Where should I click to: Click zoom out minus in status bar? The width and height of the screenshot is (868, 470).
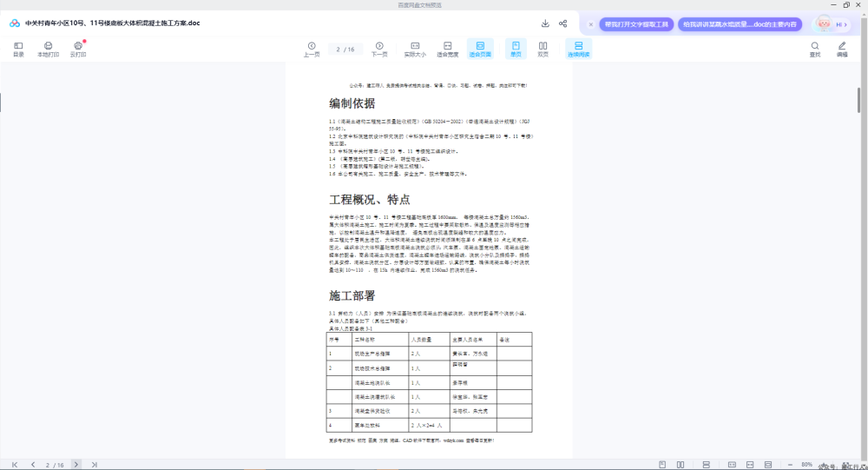pyautogui.click(x=790, y=465)
